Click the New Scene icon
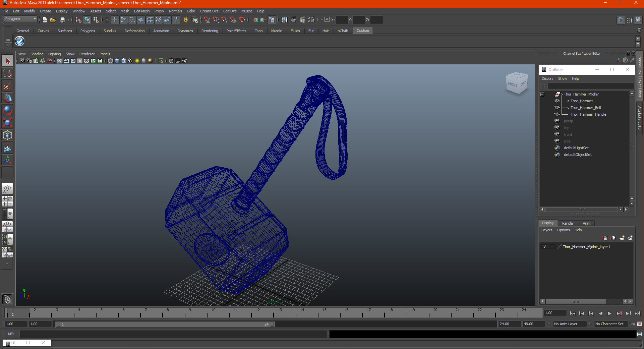644x349 pixels. point(45,20)
